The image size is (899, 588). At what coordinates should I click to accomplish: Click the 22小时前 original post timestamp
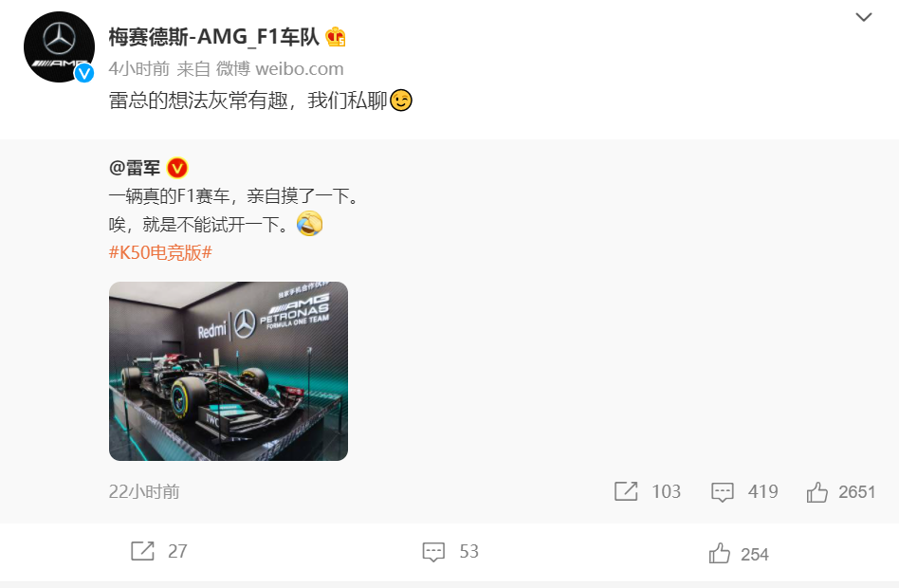(x=144, y=491)
